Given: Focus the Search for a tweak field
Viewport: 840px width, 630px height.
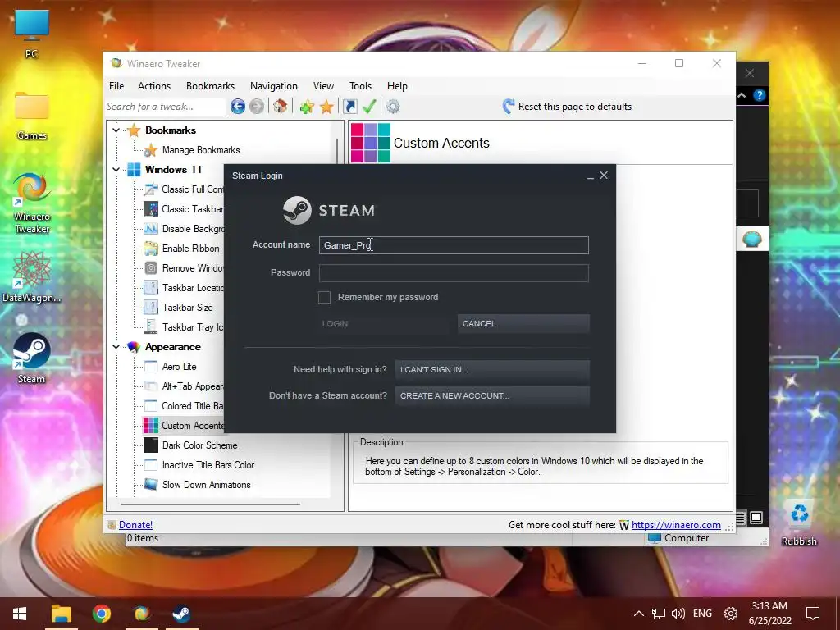Looking at the screenshot, I should click(166, 107).
